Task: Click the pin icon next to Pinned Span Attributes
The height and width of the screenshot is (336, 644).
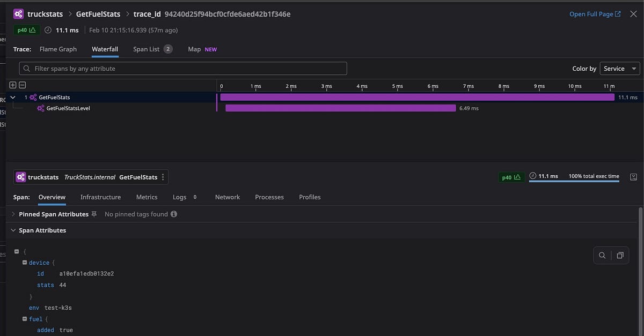Action: click(93, 213)
